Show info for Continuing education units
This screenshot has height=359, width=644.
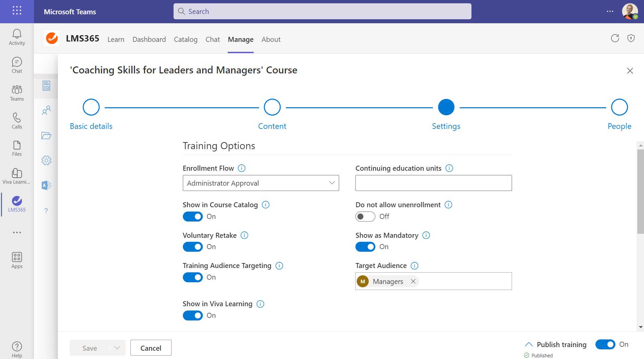click(x=449, y=168)
